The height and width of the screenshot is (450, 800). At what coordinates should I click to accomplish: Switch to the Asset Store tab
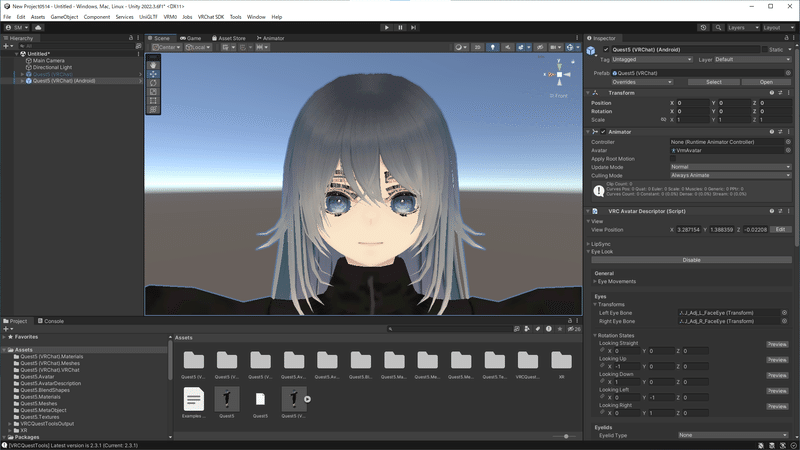[229, 38]
